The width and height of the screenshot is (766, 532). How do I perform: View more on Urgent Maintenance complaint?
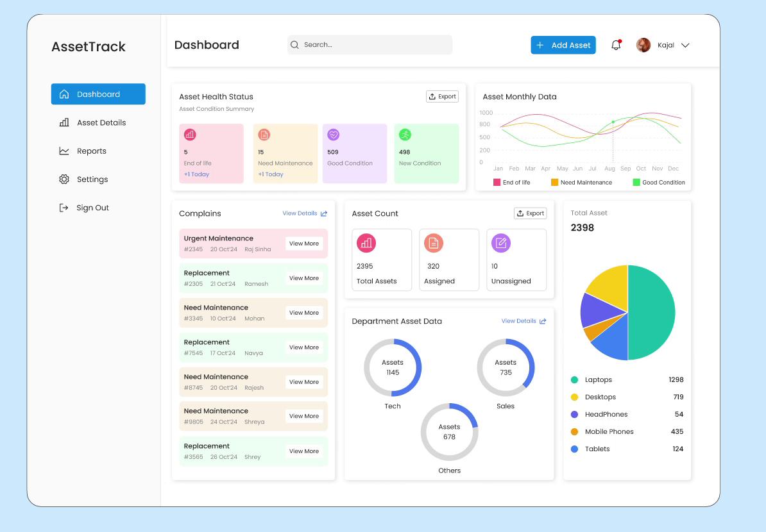(x=304, y=244)
